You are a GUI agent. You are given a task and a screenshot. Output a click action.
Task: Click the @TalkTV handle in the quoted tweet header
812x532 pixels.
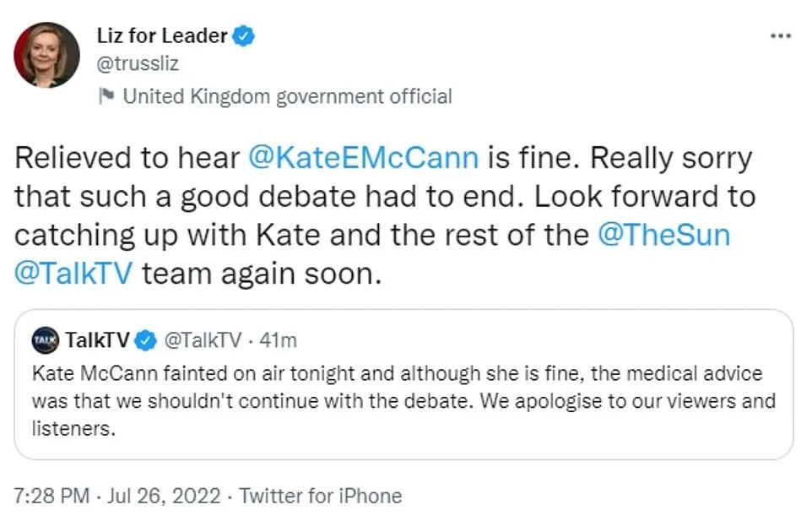click(201, 340)
